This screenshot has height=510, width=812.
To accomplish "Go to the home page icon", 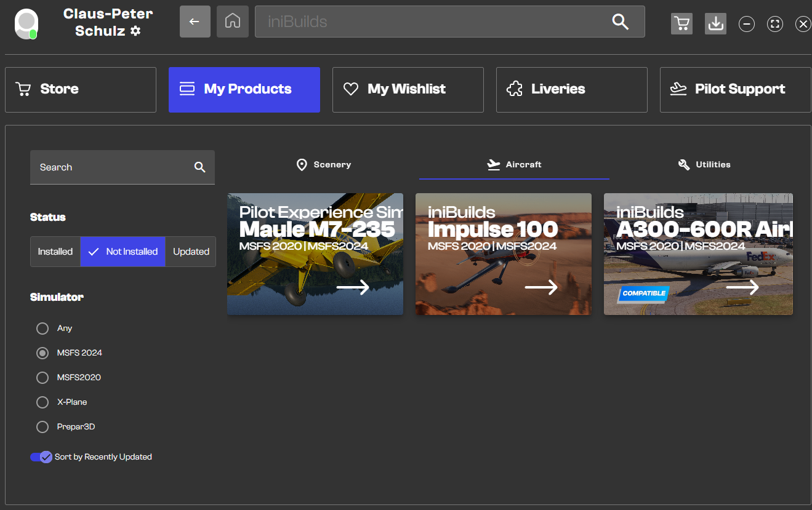I will tap(232, 22).
